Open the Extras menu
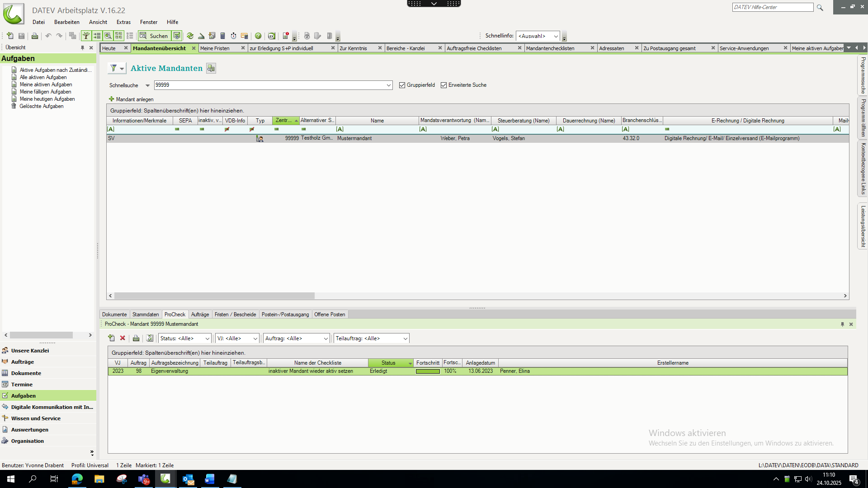The image size is (868, 488). (123, 22)
